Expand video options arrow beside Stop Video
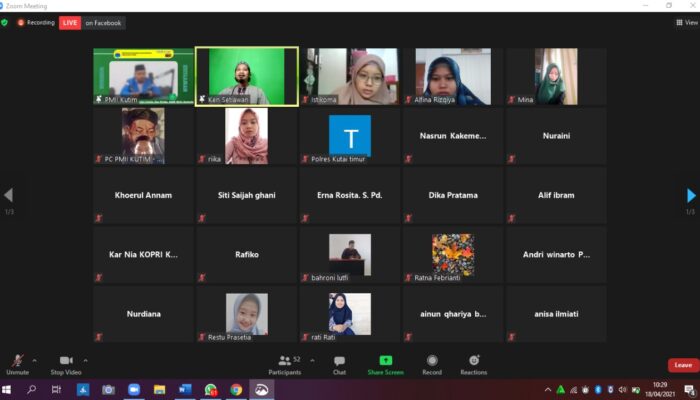This screenshot has height=400, width=700. 85,360
